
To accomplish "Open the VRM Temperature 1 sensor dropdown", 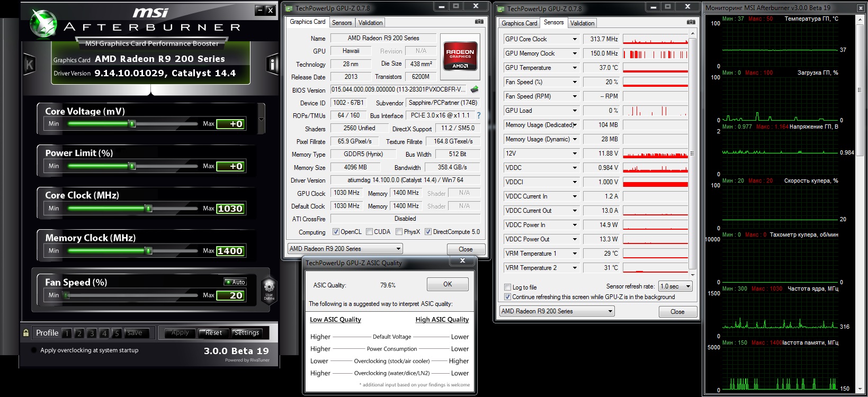I will (x=575, y=254).
